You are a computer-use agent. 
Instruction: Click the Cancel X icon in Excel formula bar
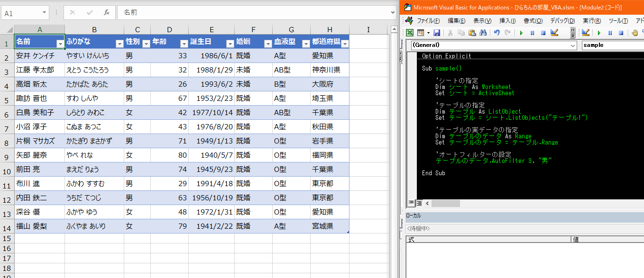pyautogui.click(x=72, y=13)
